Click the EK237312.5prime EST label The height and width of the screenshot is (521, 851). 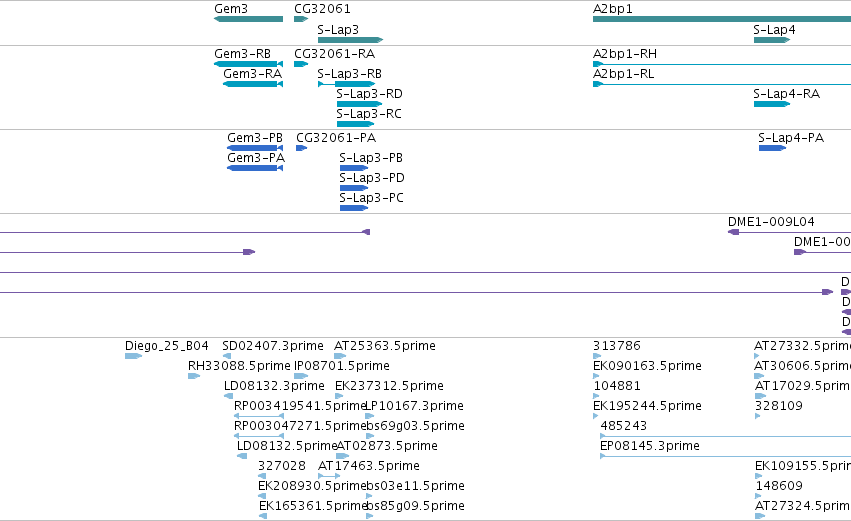[389, 386]
